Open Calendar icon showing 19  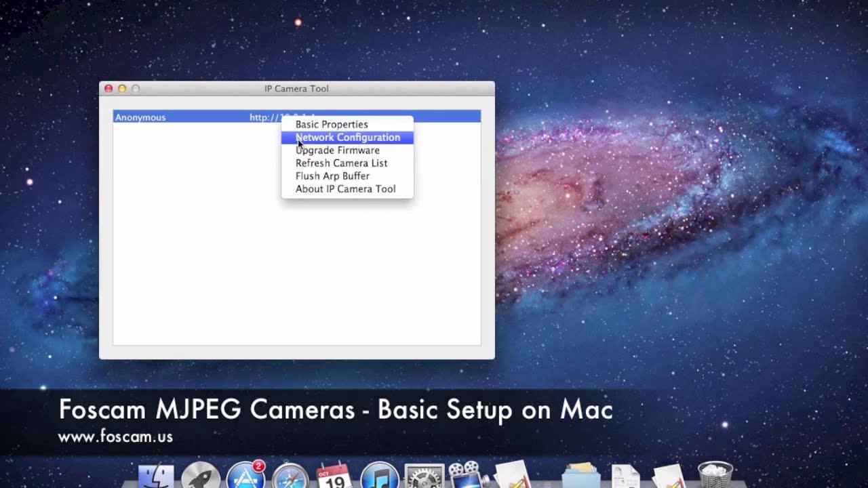335,475
